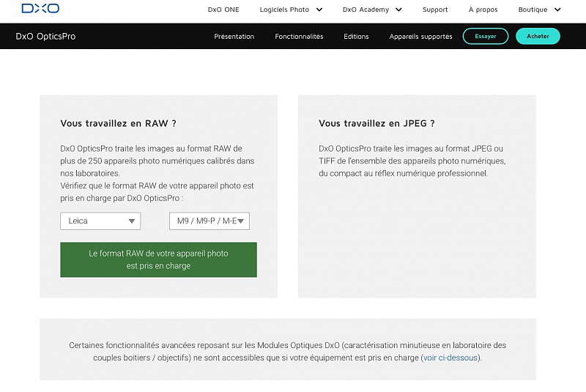
Task: Open the Editions tab
Action: [x=356, y=37]
